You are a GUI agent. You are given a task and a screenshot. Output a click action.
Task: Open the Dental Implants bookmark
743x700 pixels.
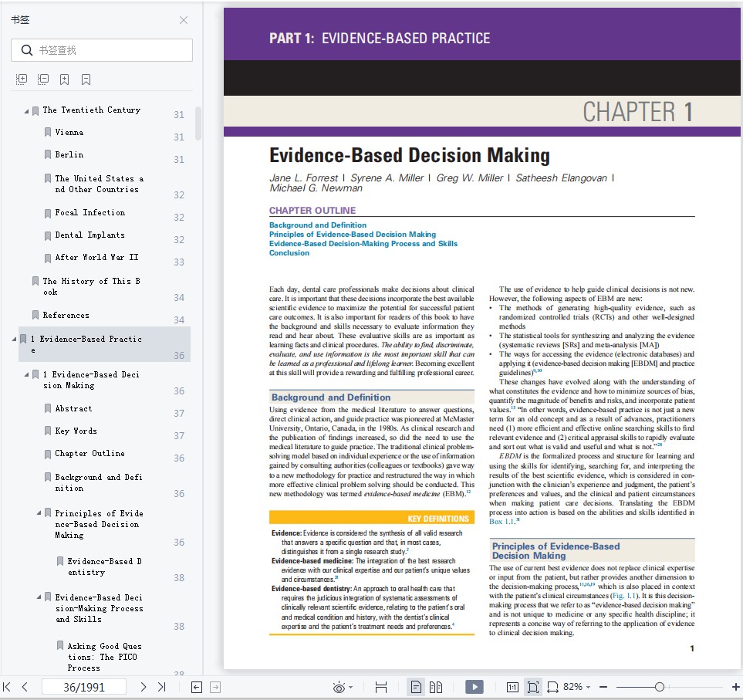[90, 235]
